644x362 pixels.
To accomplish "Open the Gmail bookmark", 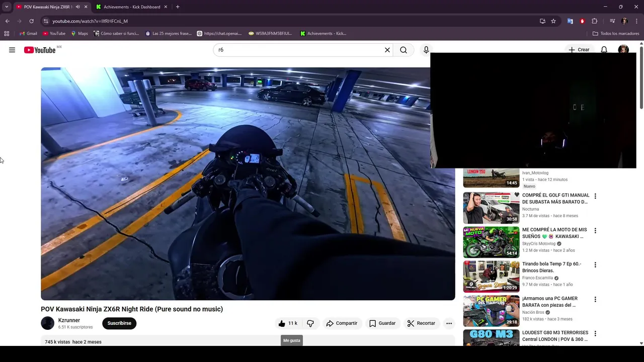I will (x=28, y=34).
